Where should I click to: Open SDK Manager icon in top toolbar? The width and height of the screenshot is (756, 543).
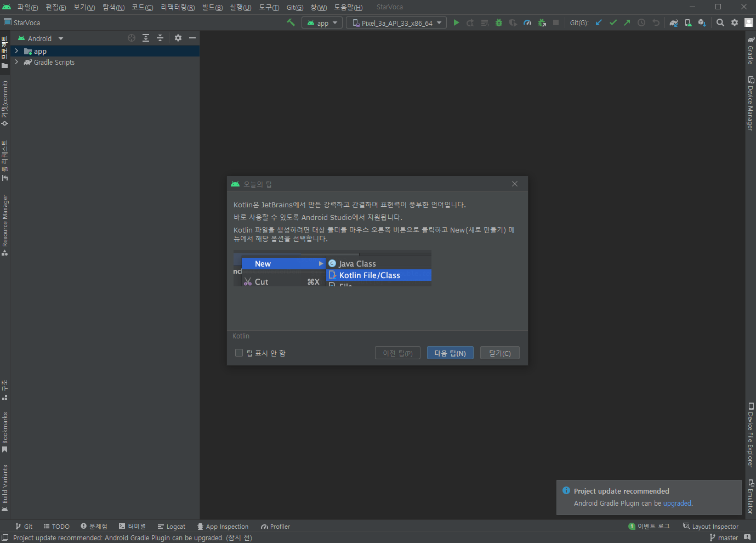point(702,22)
